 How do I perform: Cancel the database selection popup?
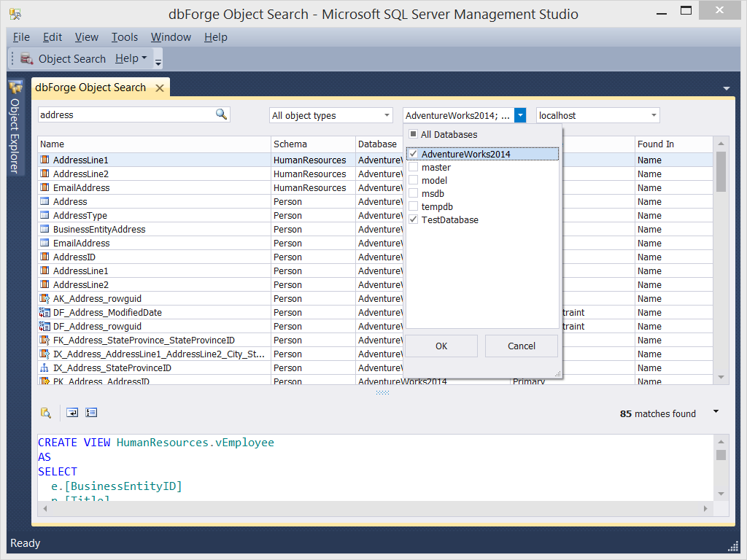tap(521, 346)
